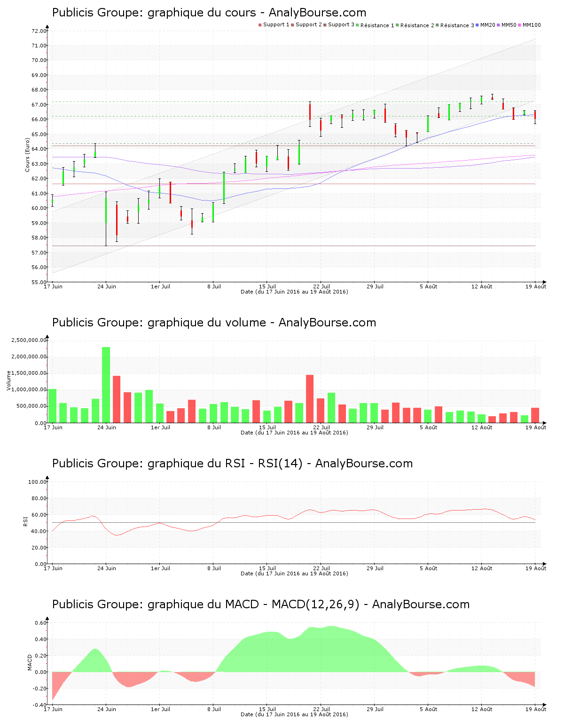Click the '-0.40' MACD axis label
564x728 pixels.
coord(39,705)
